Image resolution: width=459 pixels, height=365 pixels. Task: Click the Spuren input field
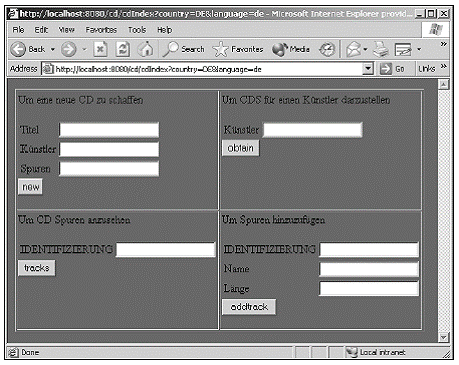pos(109,169)
